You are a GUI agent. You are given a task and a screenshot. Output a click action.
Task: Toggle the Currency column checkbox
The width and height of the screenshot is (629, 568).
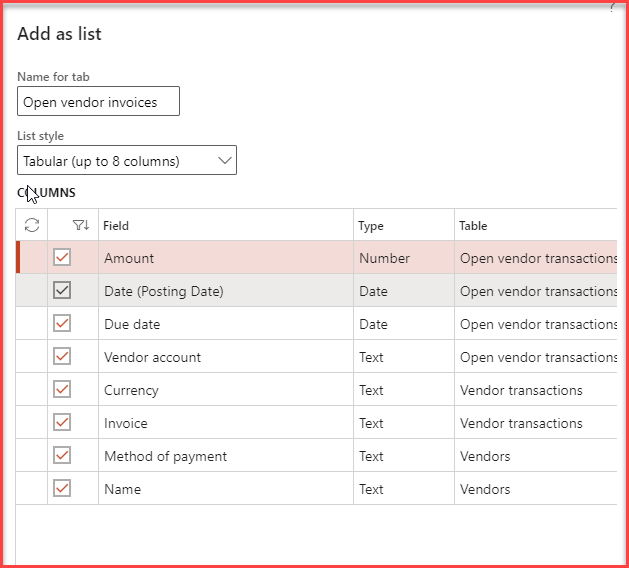tap(62, 389)
